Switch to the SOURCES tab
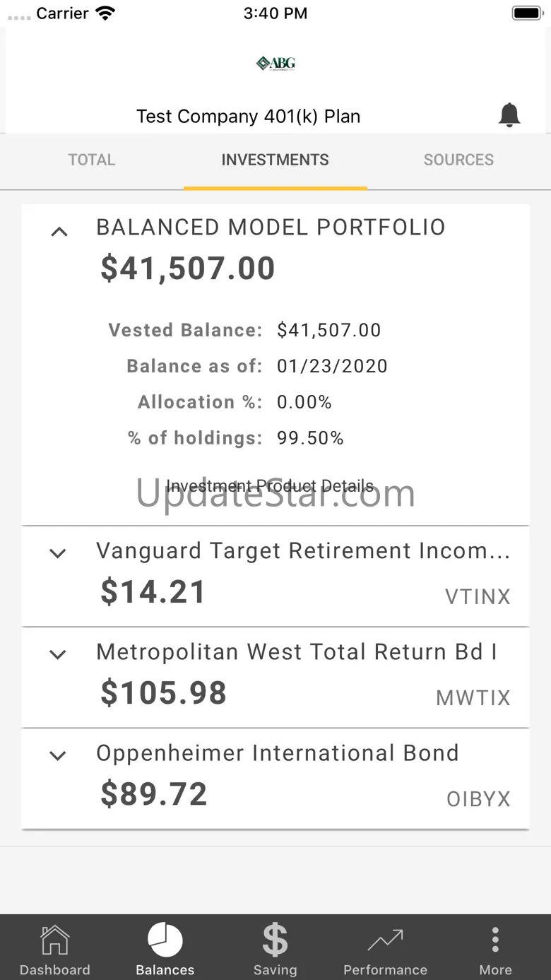 pos(458,160)
